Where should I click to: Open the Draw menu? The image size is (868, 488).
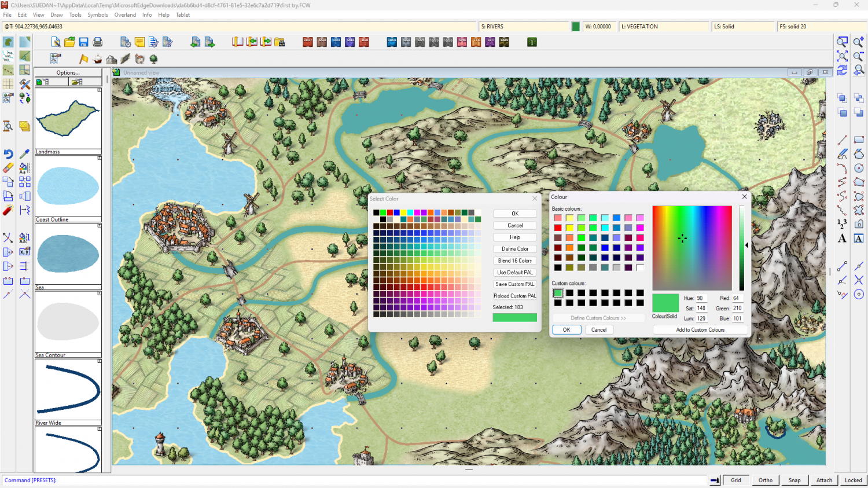pos(57,15)
